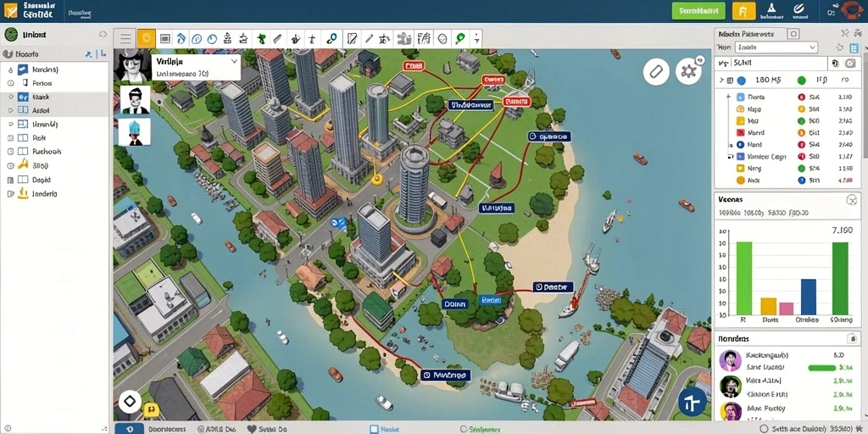Open the hamburger menu in the map toolbar
This screenshot has width=868, height=434.
(125, 38)
